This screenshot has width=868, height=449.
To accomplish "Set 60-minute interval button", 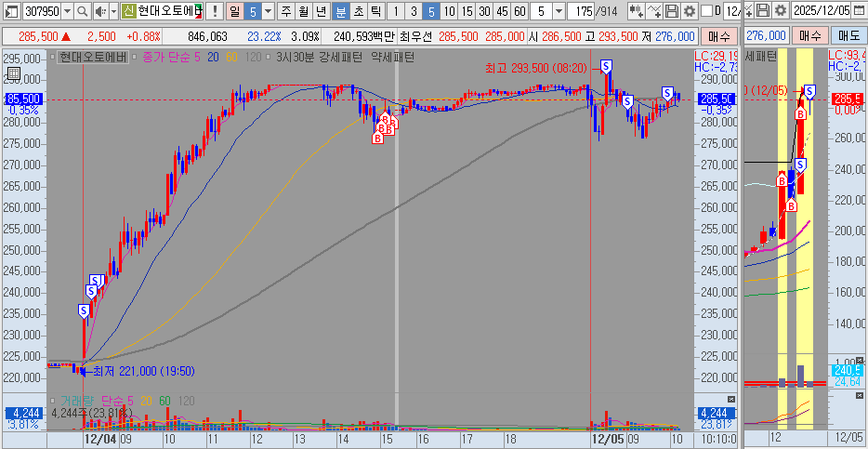I will [519, 10].
